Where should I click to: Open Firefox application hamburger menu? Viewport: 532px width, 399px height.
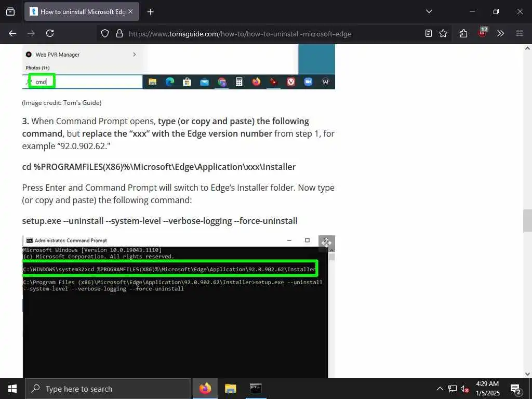520,33
